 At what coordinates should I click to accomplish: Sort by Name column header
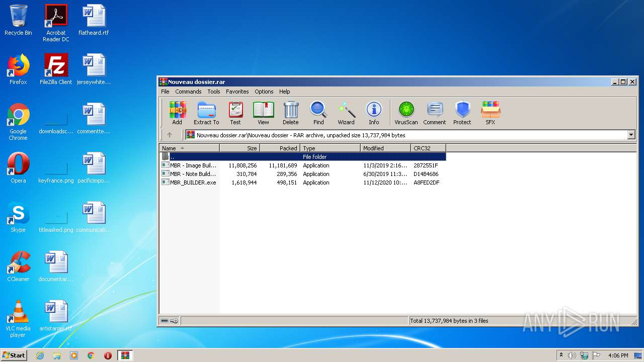pos(190,148)
